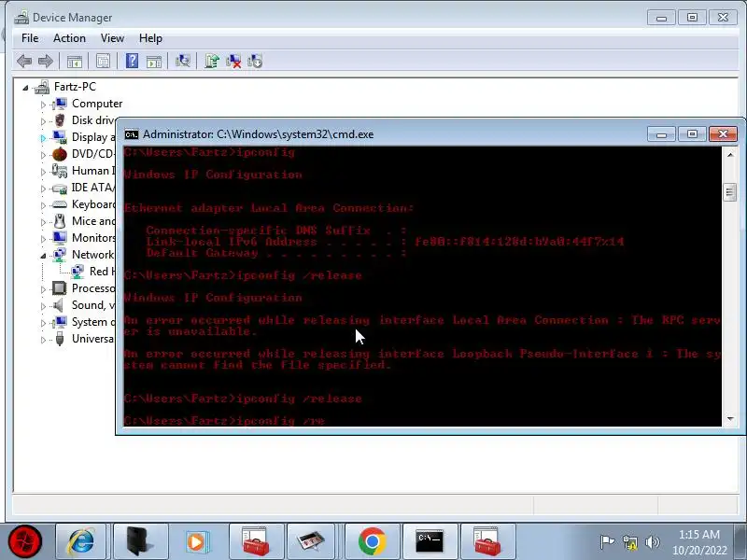Minimize the cmd.exe window
The image size is (747, 560).
[x=661, y=134]
